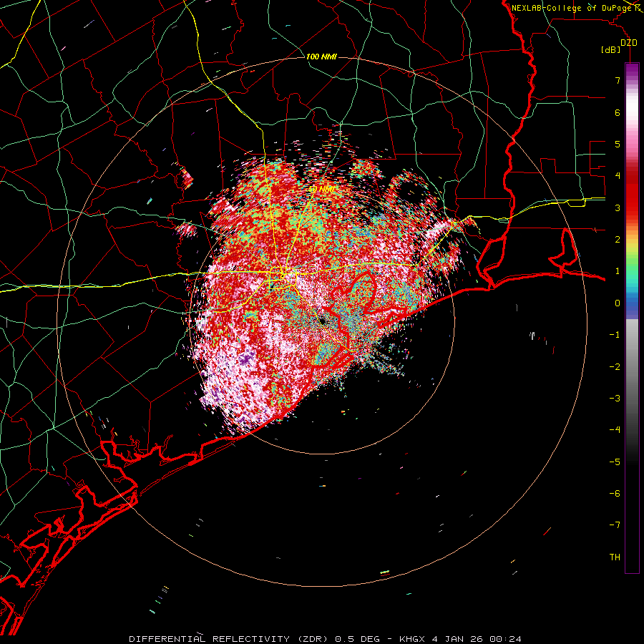The image size is (644, 644).
Task: Click the KHGX 4 JAN 26 00:24 timestamp
Action: [x=460, y=639]
